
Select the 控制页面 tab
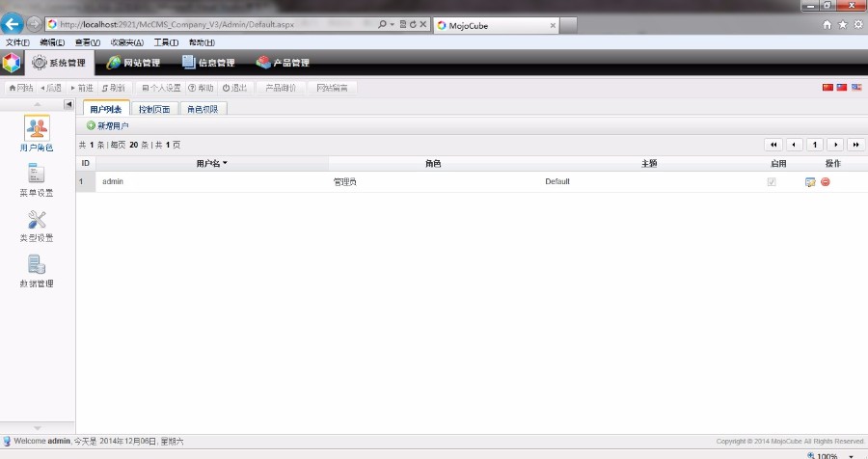[x=154, y=109]
